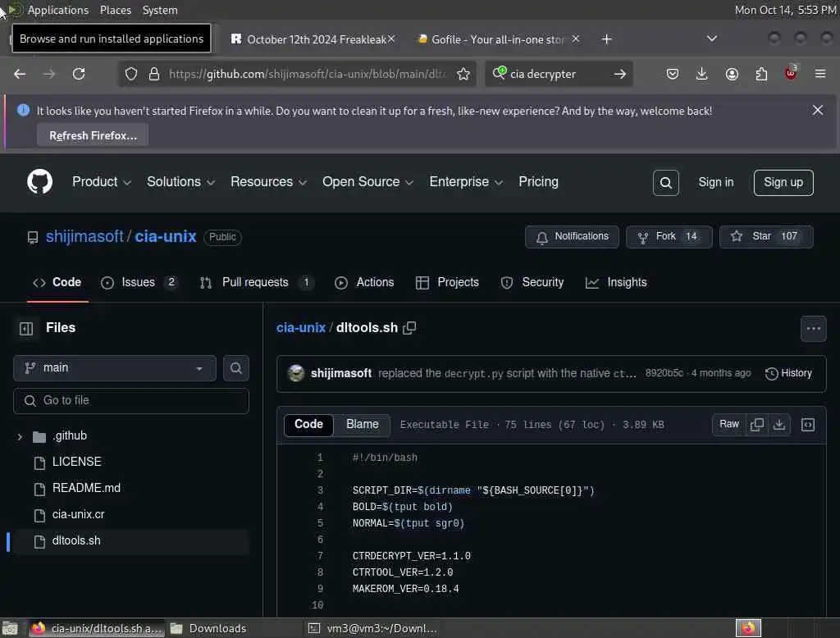Image resolution: width=840 pixels, height=638 pixels.
Task: Open the Applications system menu
Action: [x=58, y=10]
